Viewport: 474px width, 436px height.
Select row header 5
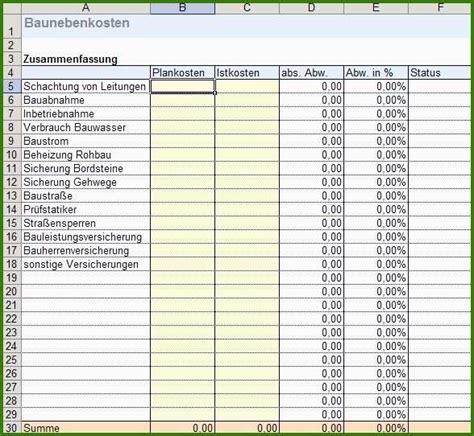(12, 86)
